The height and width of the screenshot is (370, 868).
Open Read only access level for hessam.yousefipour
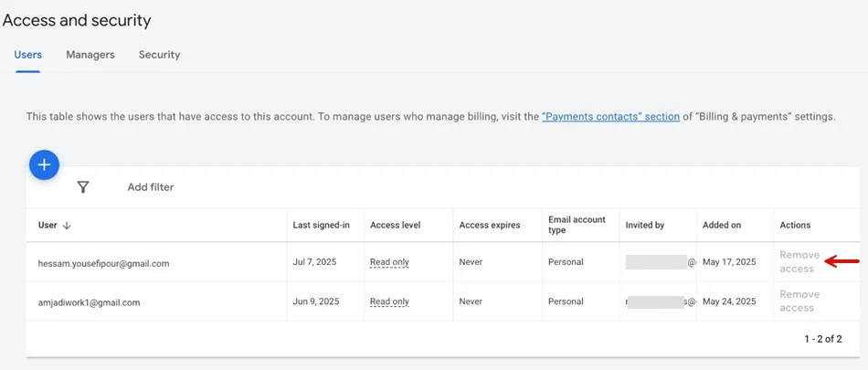coord(390,262)
